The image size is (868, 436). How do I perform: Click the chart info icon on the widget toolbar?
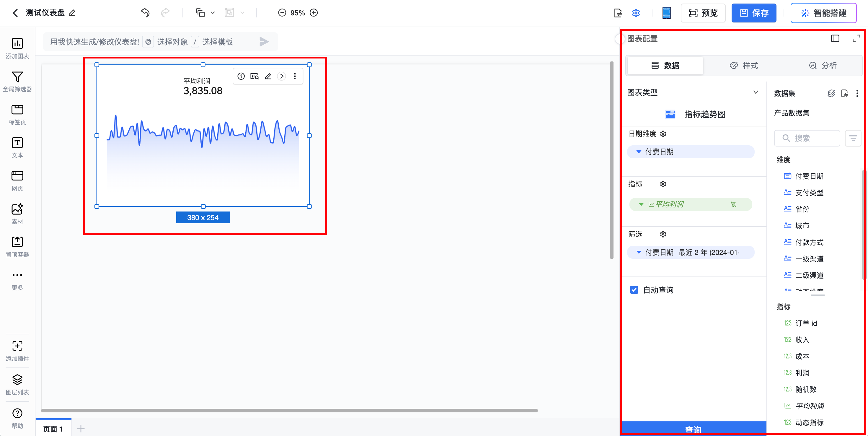(x=241, y=76)
